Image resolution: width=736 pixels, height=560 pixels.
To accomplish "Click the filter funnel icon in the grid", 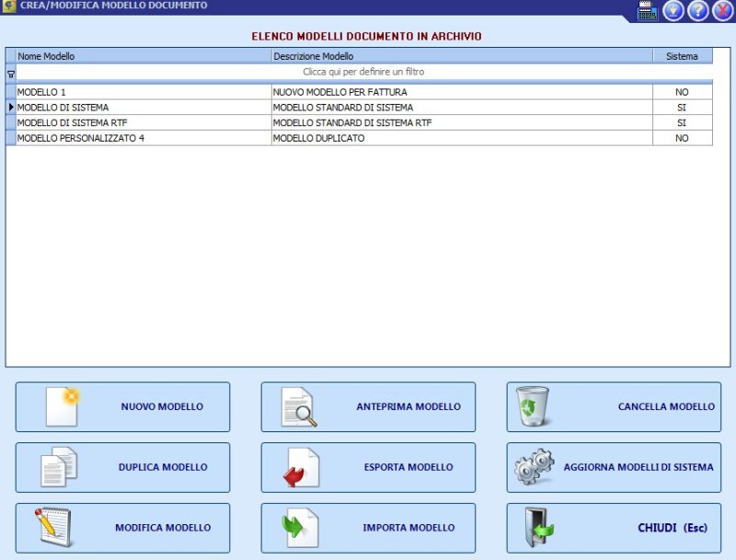I will [11, 74].
